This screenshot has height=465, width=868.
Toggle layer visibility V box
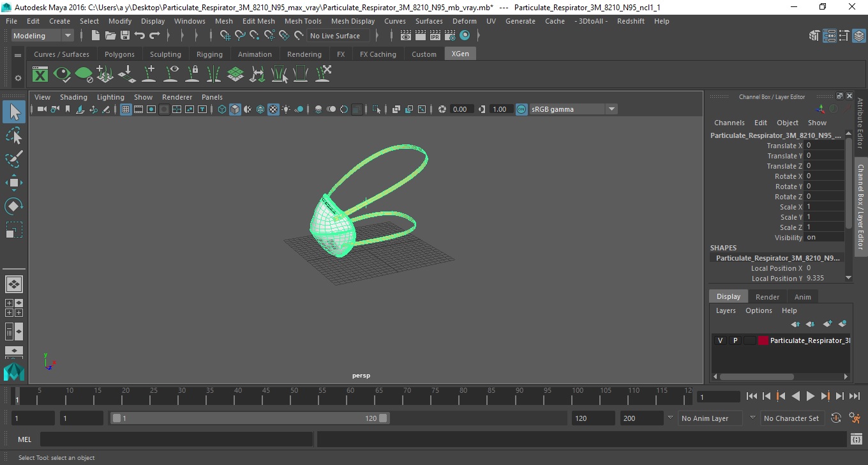point(720,340)
